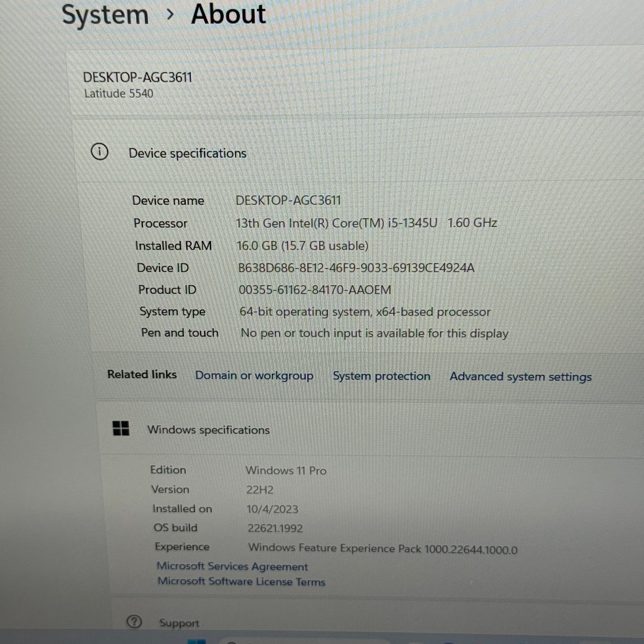Image resolution: width=644 pixels, height=644 pixels.
Task: Open Microsoft Services Agreement link
Action: 232,566
